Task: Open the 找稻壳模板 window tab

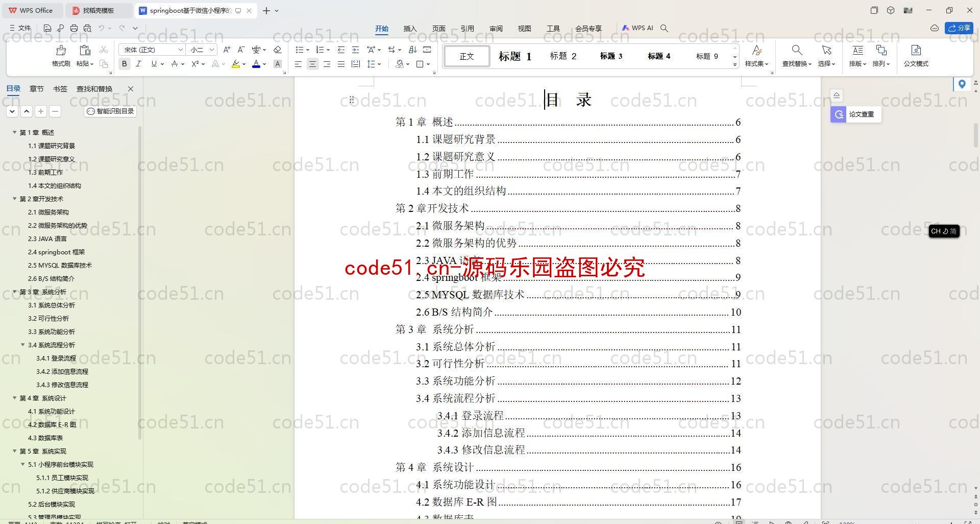Action: click(100, 10)
